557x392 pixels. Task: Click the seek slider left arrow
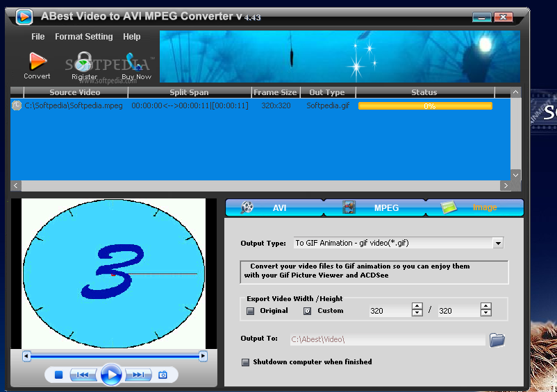point(26,356)
